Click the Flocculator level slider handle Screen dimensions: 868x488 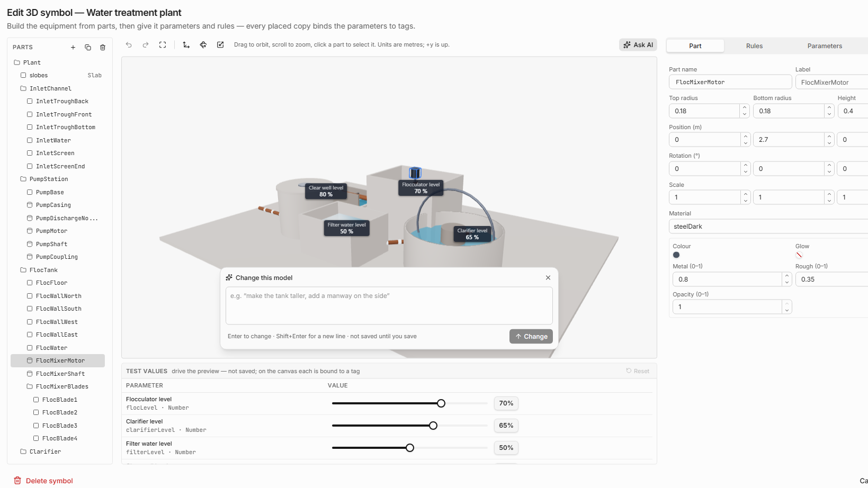[441, 404]
